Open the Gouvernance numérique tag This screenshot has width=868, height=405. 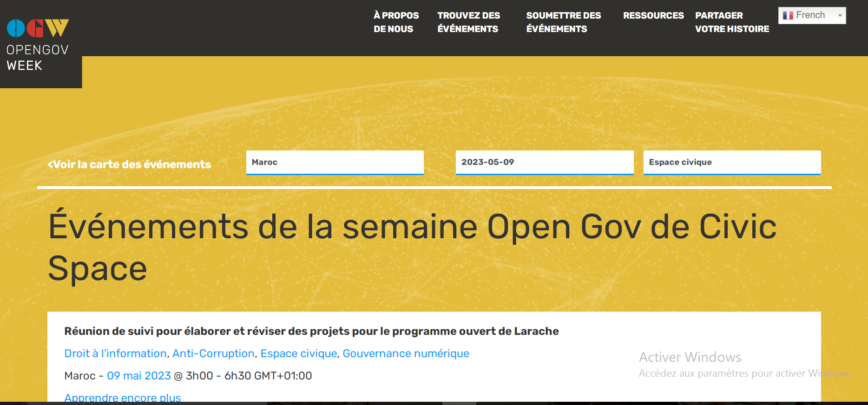coord(406,353)
